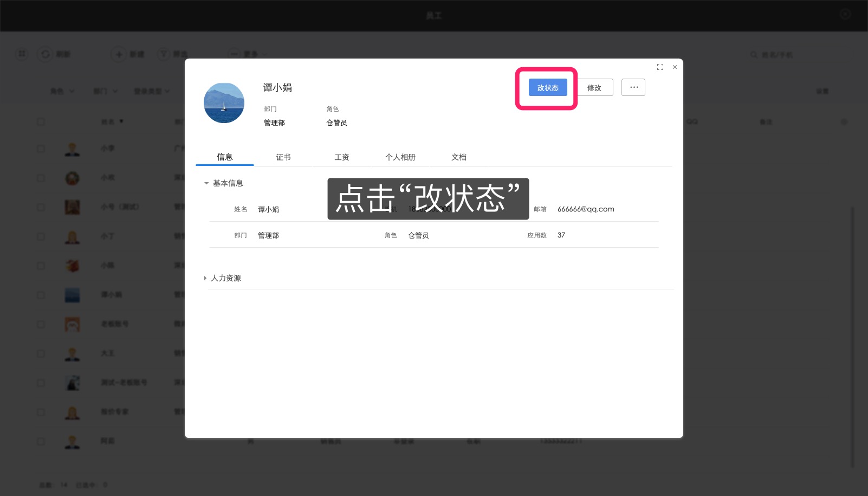Viewport: 868px width, 496px height.
Task: Click 谭小娟's sailboat profile avatar
Action: (224, 103)
